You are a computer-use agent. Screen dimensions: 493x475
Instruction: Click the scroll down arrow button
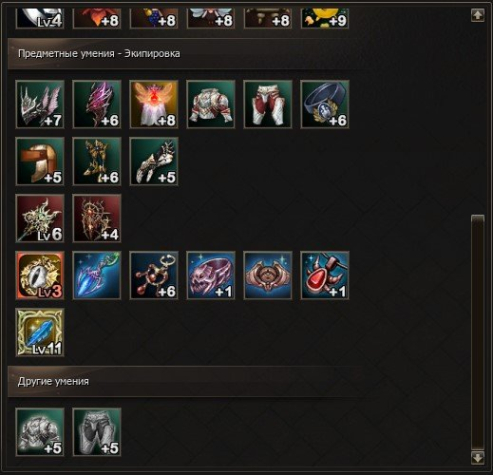pos(478,457)
